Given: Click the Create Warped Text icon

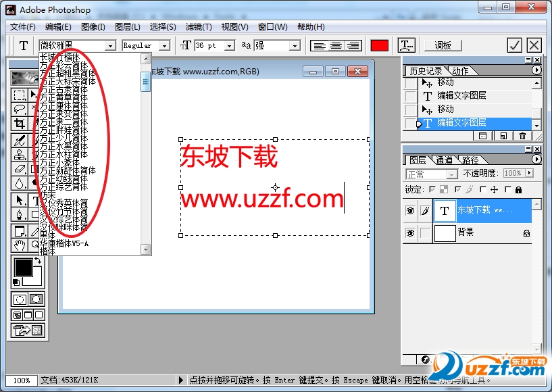Looking at the screenshot, I should (406, 45).
